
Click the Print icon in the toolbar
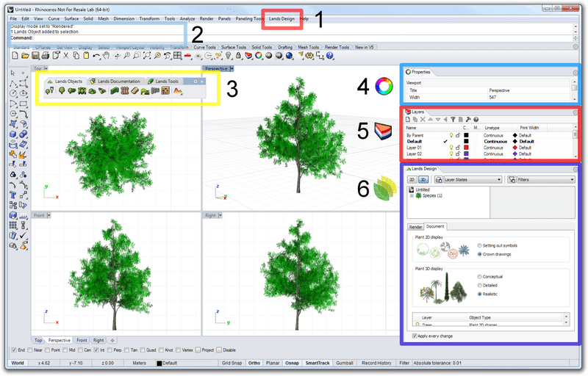46,56
